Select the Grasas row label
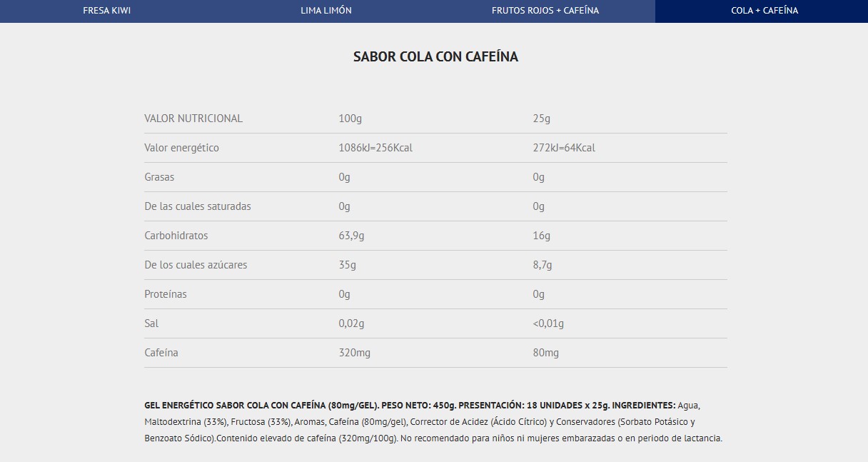Image resolution: width=868 pixels, height=462 pixels. click(159, 177)
